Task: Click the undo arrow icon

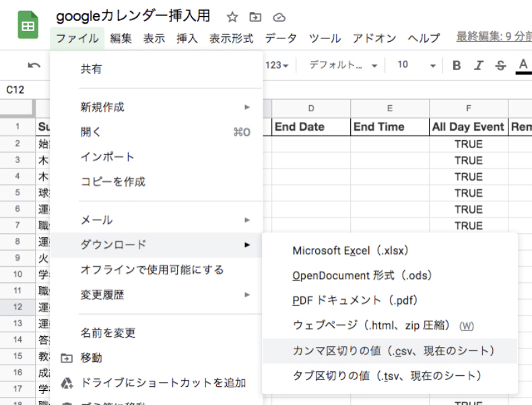Action: coord(34,65)
